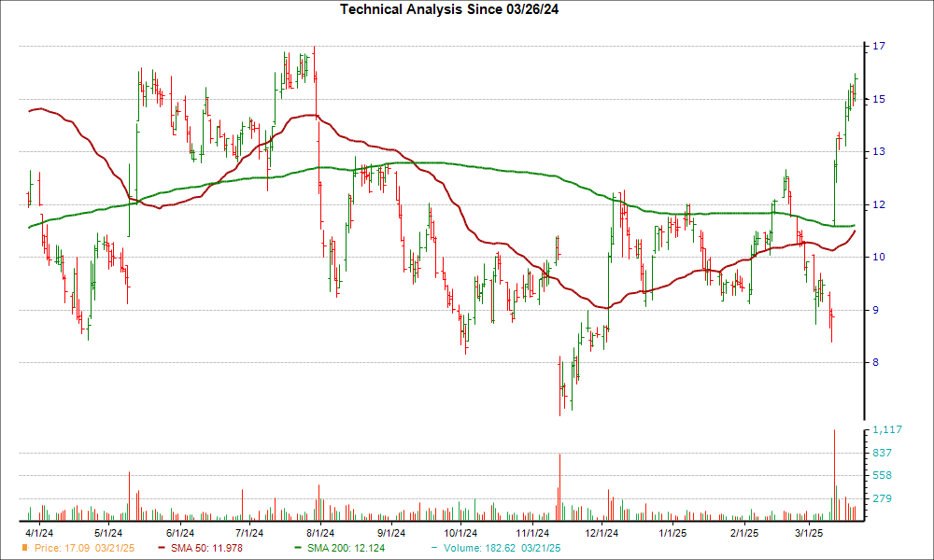
Task: Click the dark red SMA 50 legend marker
Action: [x=162, y=548]
